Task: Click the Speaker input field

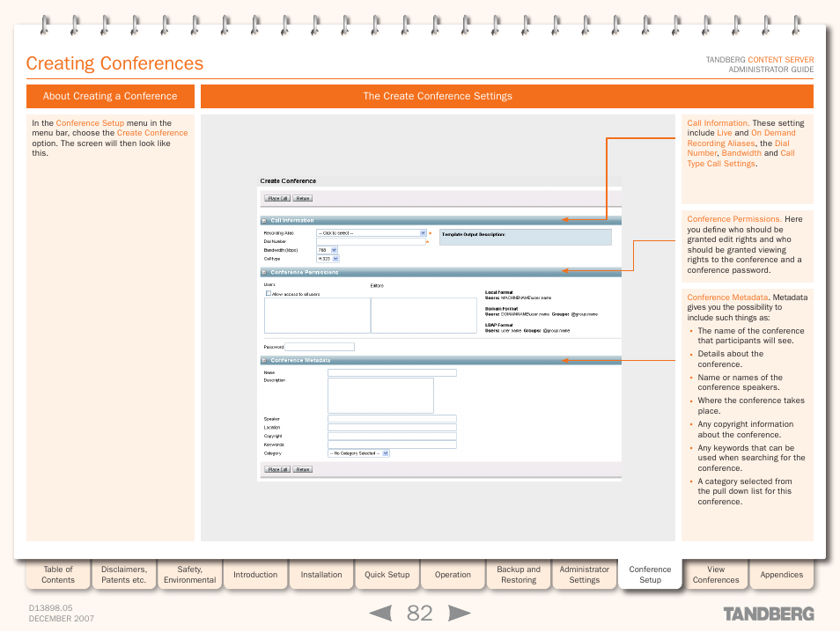Action: coord(392,419)
